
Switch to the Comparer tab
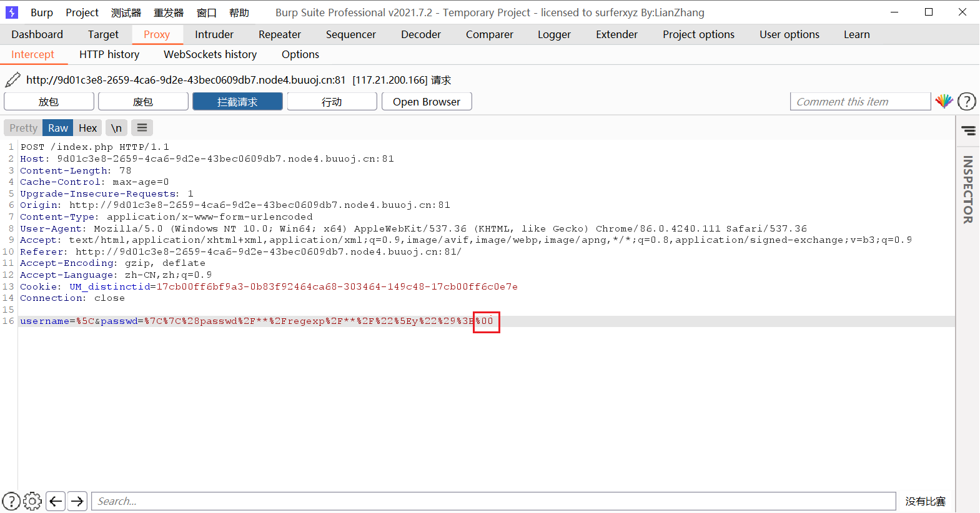[x=490, y=34]
